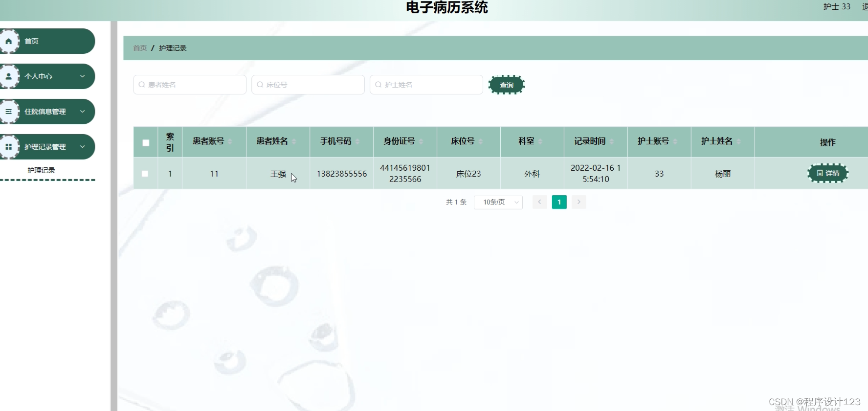Image resolution: width=868 pixels, height=411 pixels.
Task: Open the 首页 sidebar menu item
Action: tap(47, 41)
